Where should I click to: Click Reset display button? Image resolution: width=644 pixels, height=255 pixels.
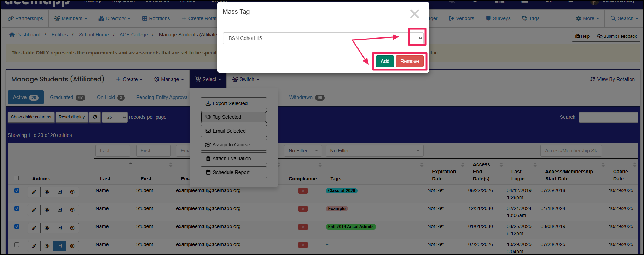tap(71, 117)
